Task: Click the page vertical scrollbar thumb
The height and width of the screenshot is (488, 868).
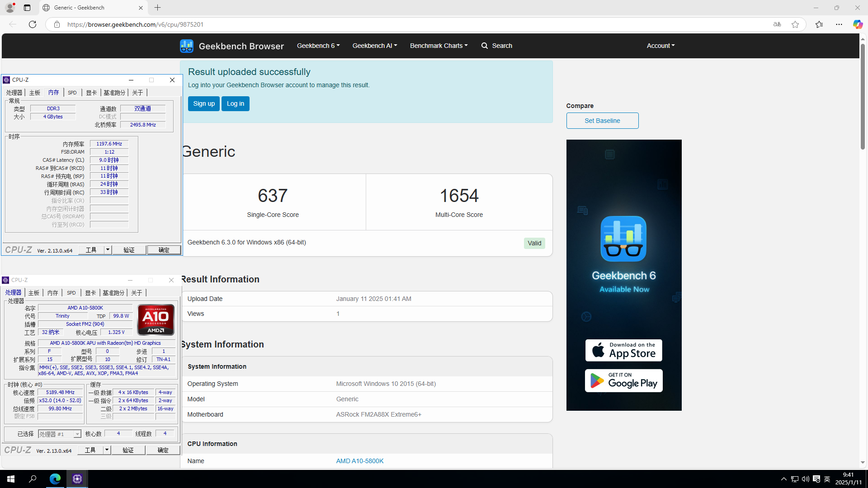Action: coord(863,97)
